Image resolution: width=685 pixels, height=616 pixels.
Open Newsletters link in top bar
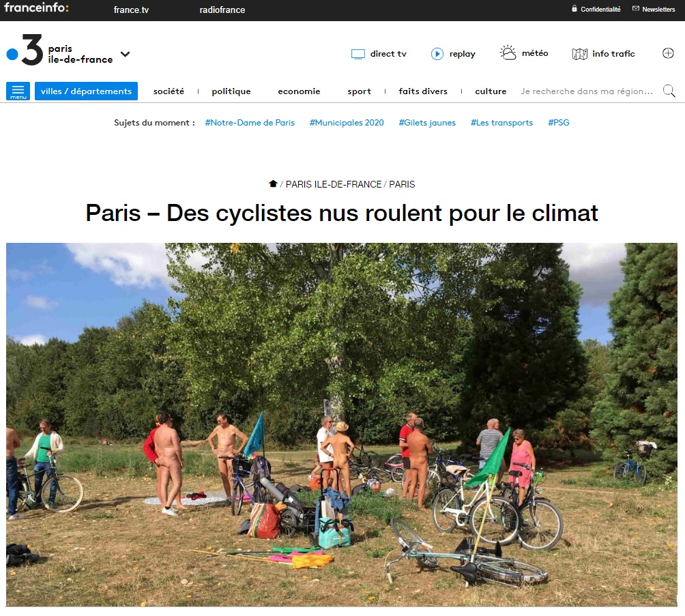pos(654,9)
